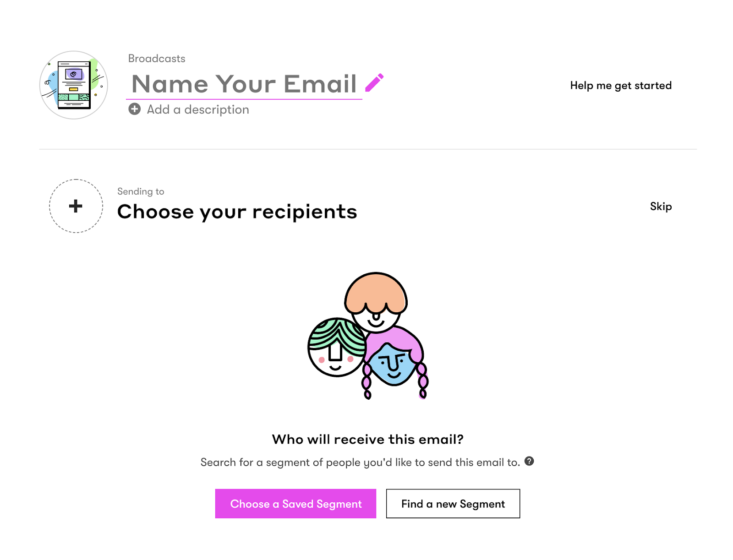Click the question mark help icon
Image resolution: width=733 pixels, height=560 pixels.
tap(529, 461)
